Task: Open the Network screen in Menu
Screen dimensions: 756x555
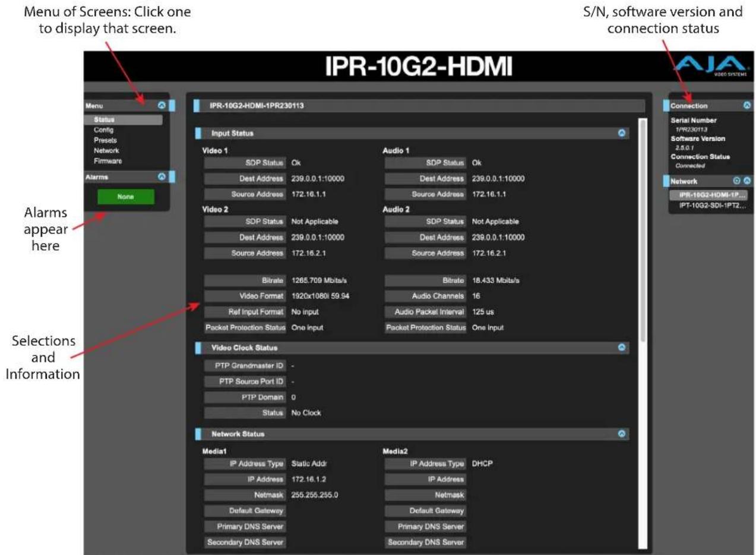Action: click(x=106, y=151)
